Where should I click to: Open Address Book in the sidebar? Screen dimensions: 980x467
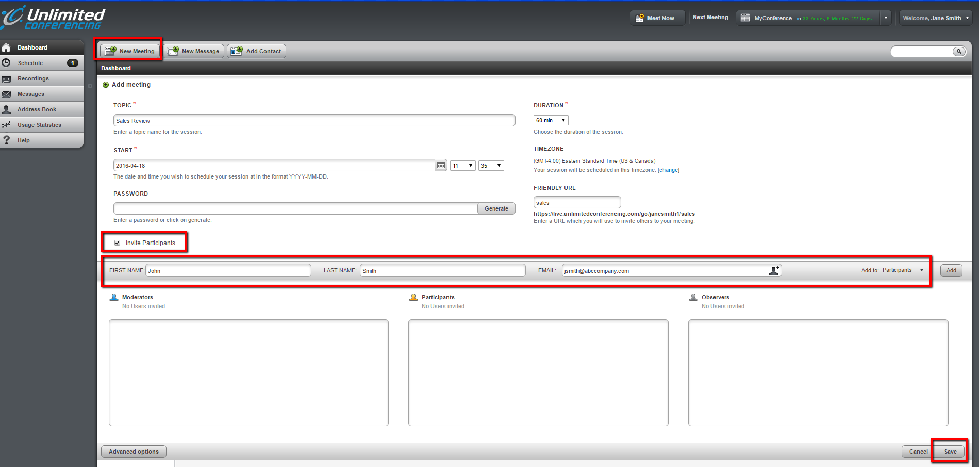click(x=37, y=109)
